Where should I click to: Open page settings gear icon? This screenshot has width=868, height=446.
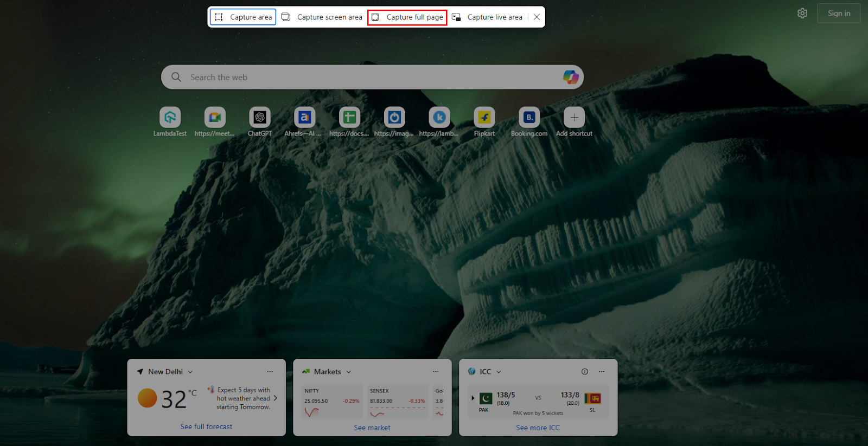802,14
